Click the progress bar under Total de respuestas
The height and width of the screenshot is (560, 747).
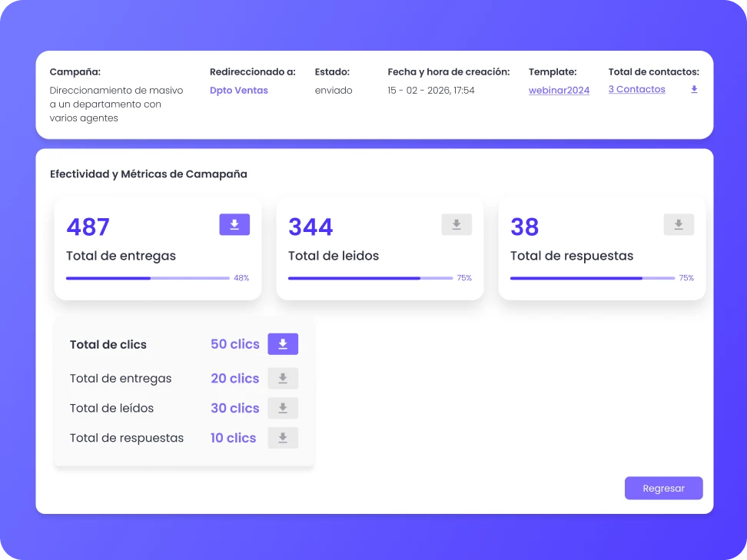(591, 277)
